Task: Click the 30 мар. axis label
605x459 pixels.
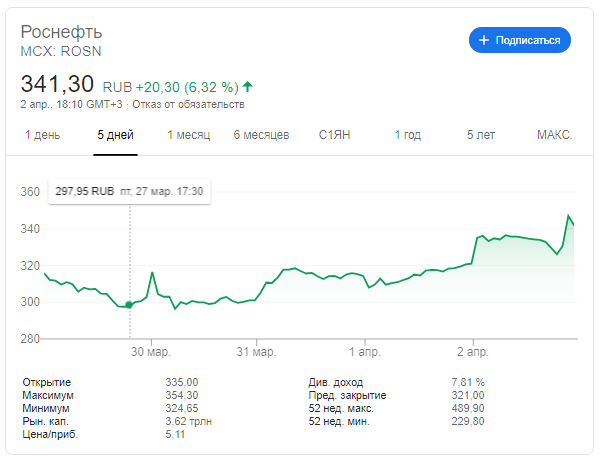Action: point(150,352)
